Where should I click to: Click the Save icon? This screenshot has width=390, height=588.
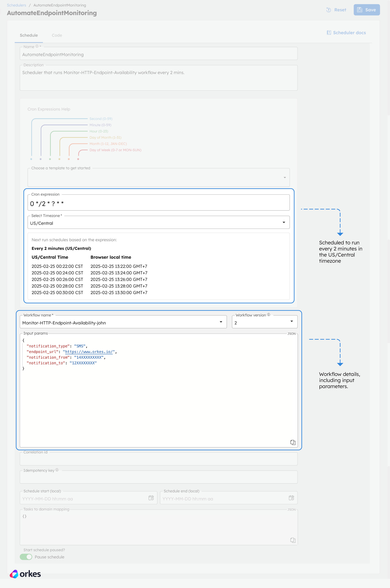pos(360,10)
